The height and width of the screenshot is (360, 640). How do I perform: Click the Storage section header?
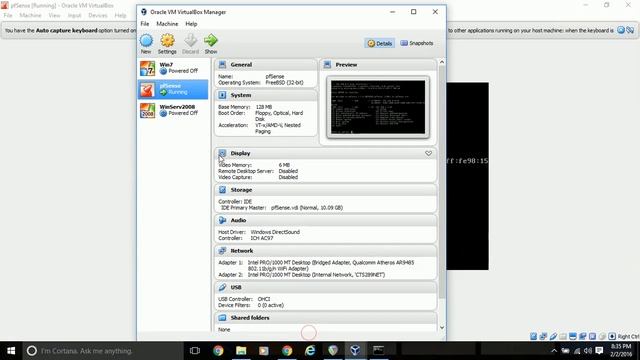pyautogui.click(x=325, y=190)
